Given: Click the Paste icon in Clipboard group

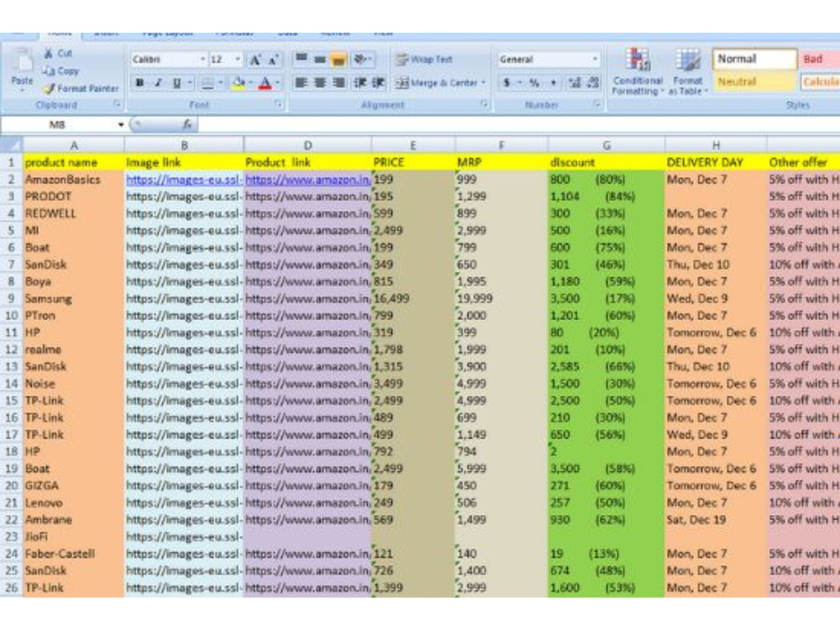Looking at the screenshot, I should (x=22, y=61).
